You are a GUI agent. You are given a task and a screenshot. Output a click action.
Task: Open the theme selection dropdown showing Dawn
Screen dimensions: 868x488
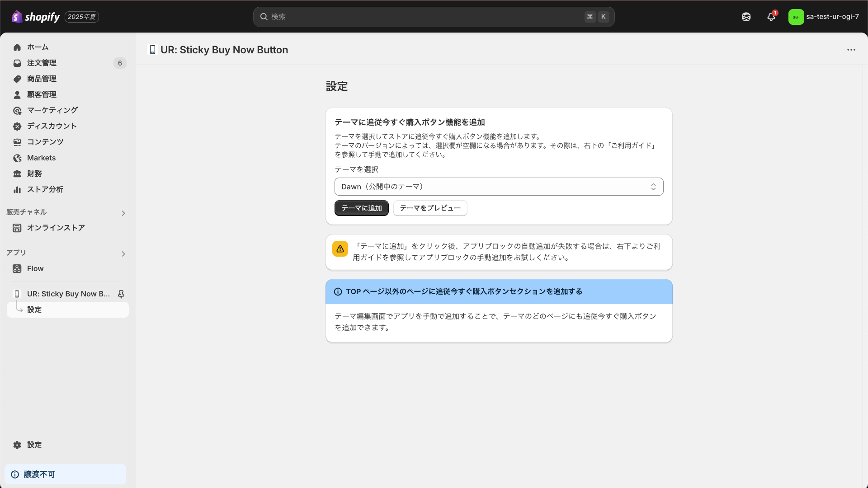[499, 187]
